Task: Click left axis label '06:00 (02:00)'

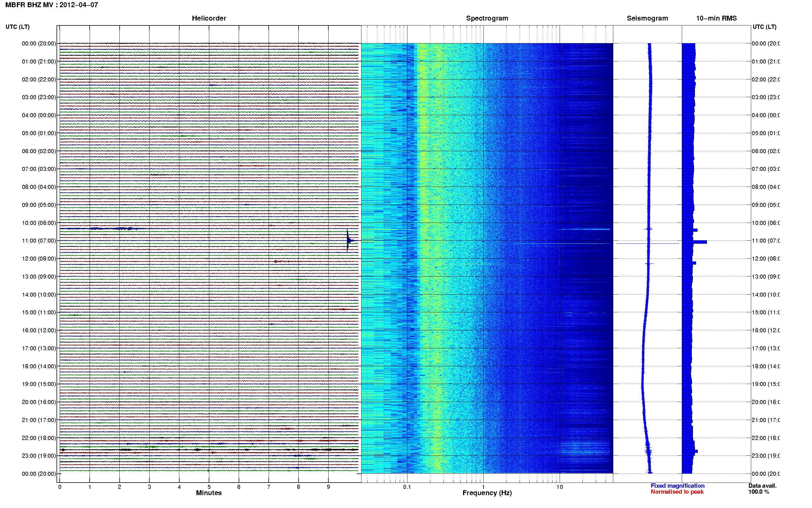Action: point(39,151)
